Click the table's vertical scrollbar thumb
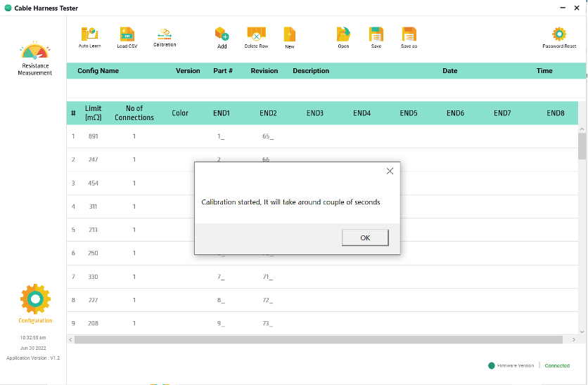 [x=582, y=146]
